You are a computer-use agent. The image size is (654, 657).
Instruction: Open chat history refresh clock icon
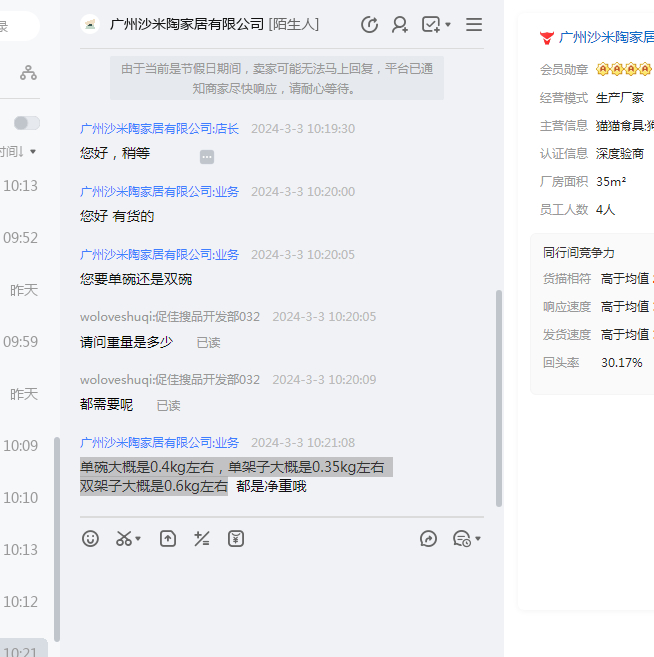click(x=369, y=25)
